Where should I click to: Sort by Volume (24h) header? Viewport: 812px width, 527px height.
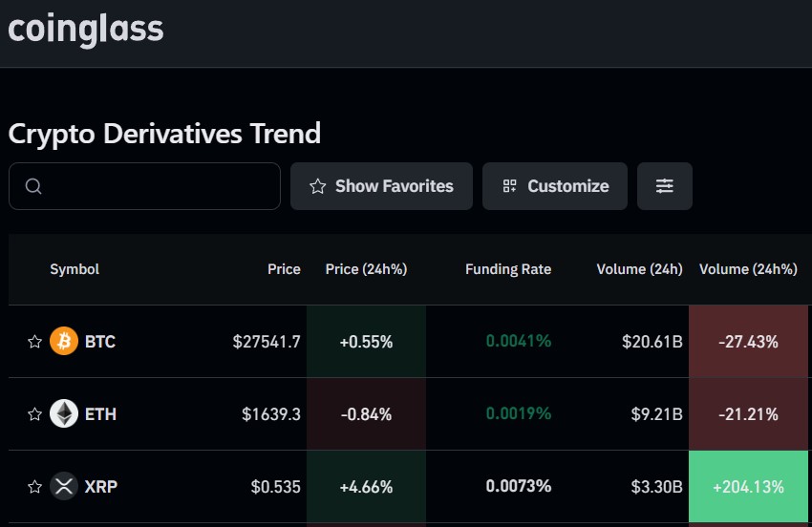point(639,269)
